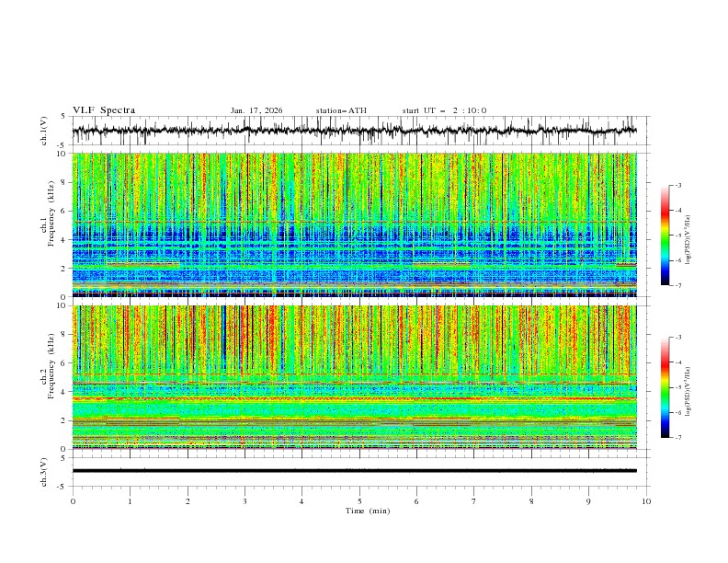Click the "-7" tick on the ch.2 colorbar
728x563 pixels.
coord(677,437)
